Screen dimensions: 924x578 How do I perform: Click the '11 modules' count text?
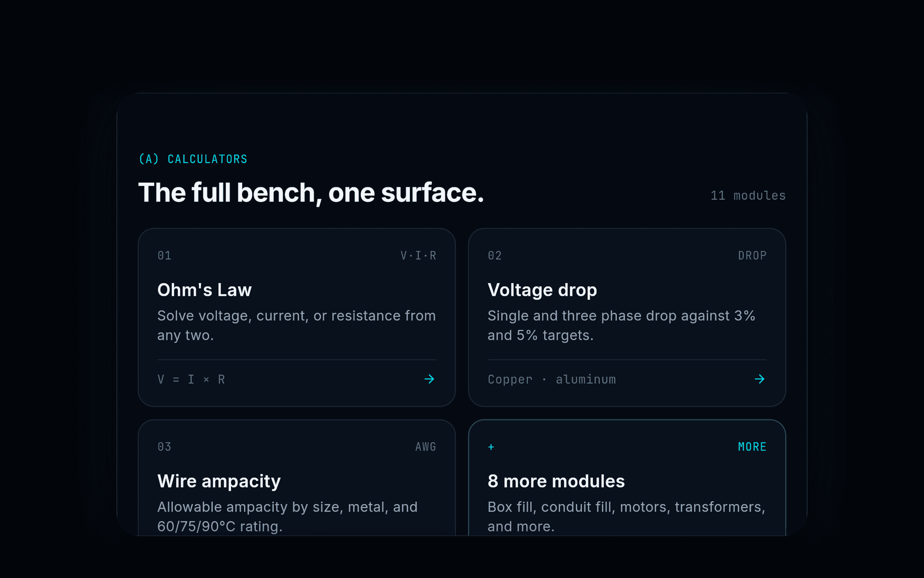pyautogui.click(x=748, y=196)
